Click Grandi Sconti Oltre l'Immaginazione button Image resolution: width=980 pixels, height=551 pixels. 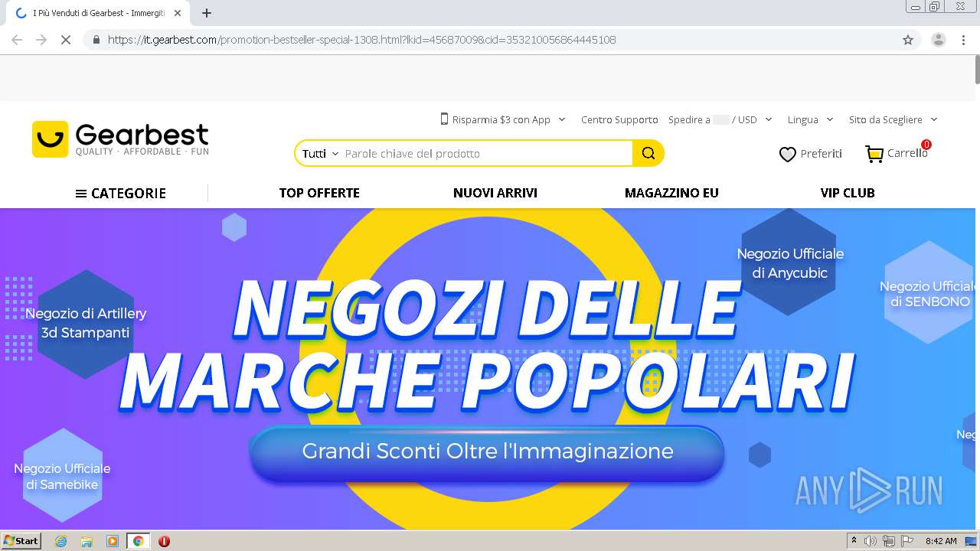[487, 452]
